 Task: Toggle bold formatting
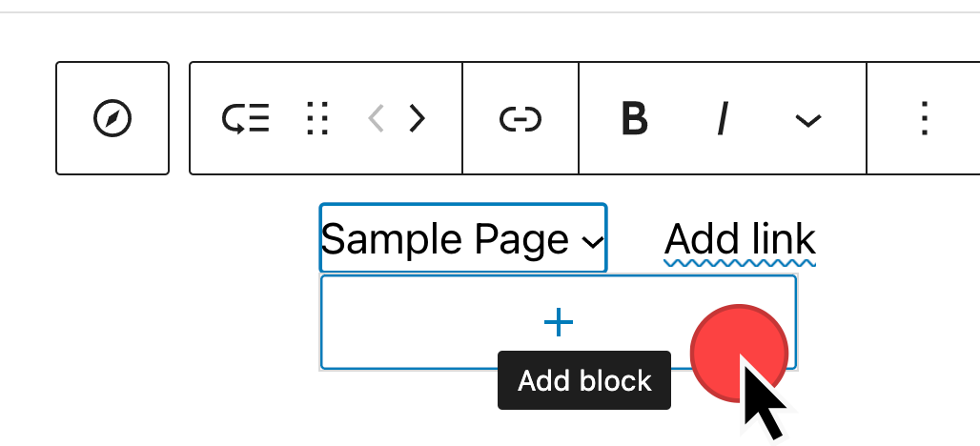pos(634,119)
